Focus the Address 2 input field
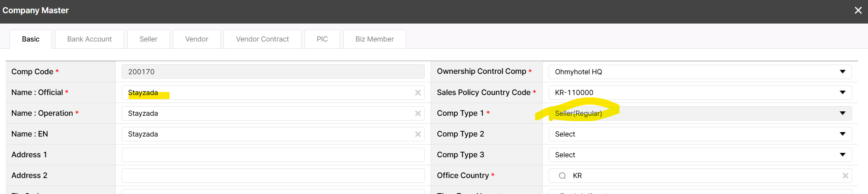 (273, 176)
